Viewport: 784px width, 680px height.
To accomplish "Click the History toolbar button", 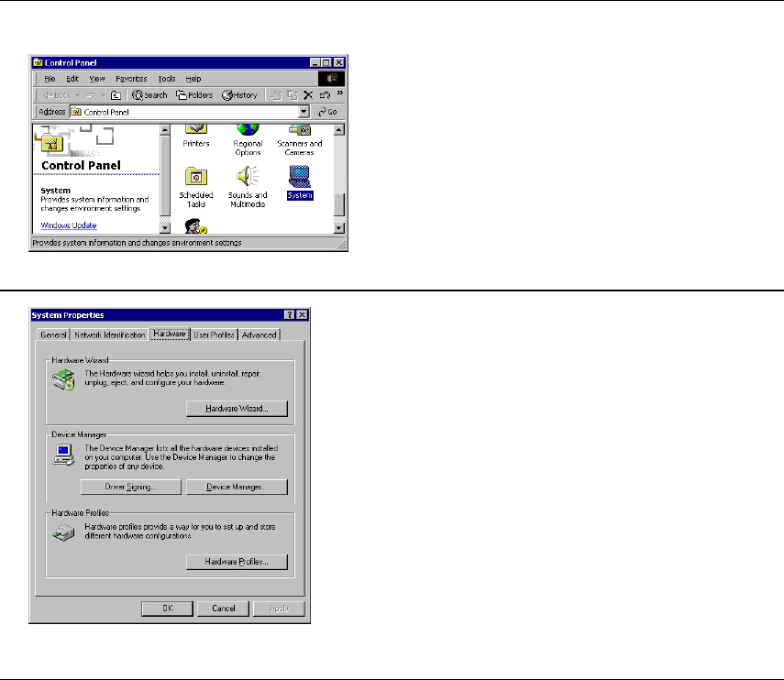I will tap(239, 95).
